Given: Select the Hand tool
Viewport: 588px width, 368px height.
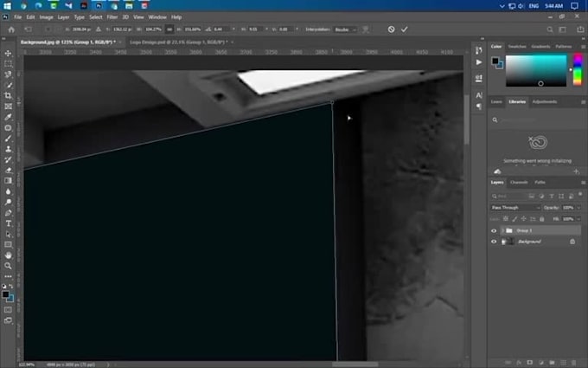Looking at the screenshot, I should pos(8,255).
